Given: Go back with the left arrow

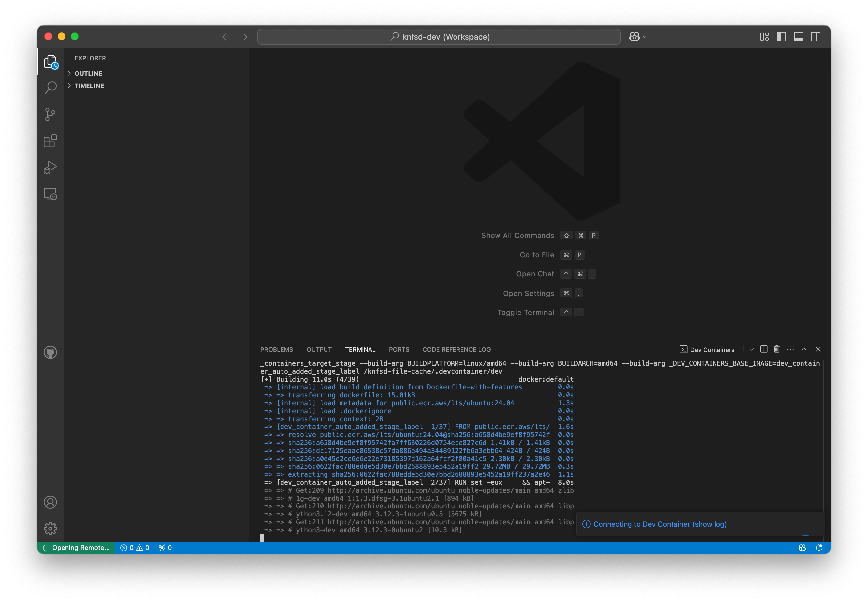Looking at the screenshot, I should pos(226,37).
